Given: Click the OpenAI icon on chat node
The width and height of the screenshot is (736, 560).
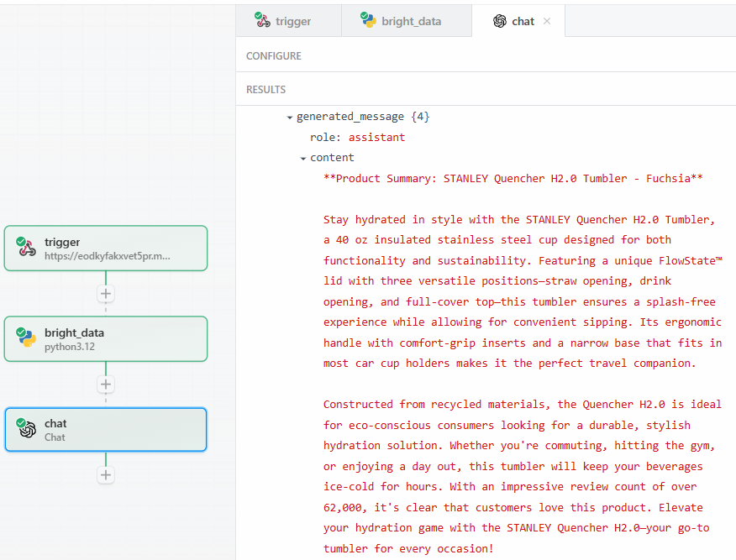Looking at the screenshot, I should (x=27, y=428).
